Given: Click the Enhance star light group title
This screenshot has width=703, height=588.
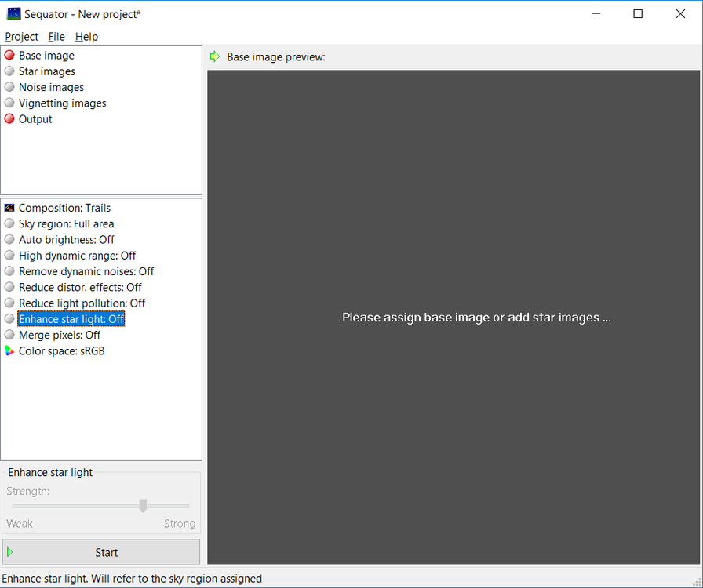Looking at the screenshot, I should point(50,473).
